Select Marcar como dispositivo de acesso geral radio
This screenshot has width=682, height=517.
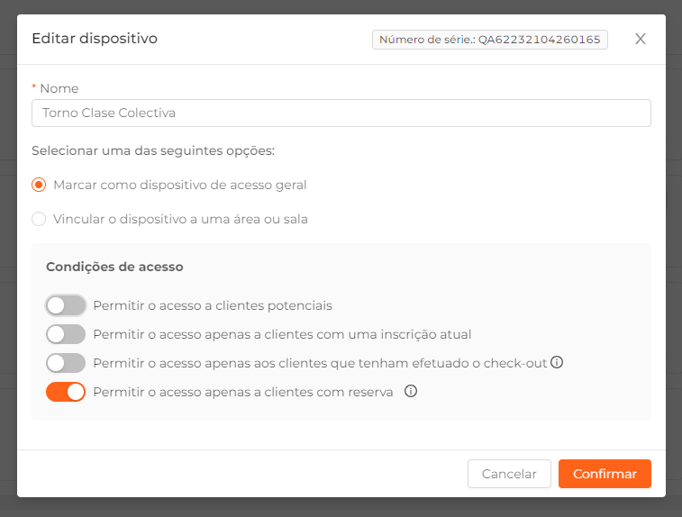[39, 185]
